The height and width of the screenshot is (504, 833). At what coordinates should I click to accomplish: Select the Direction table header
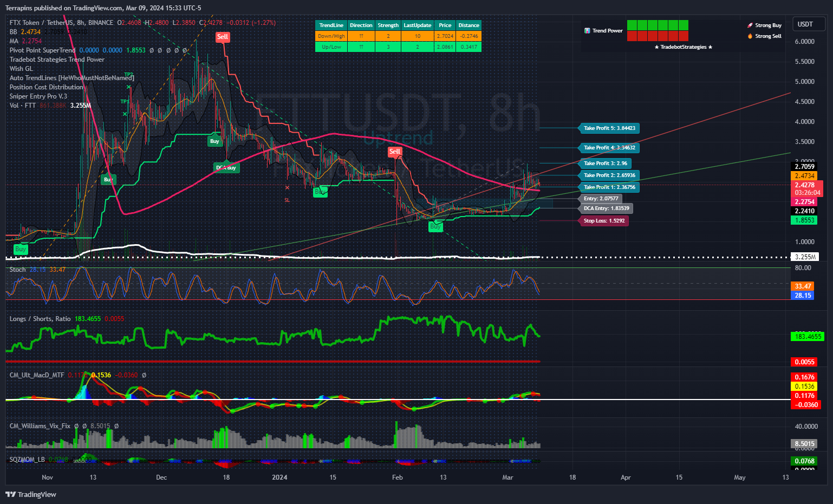click(361, 25)
